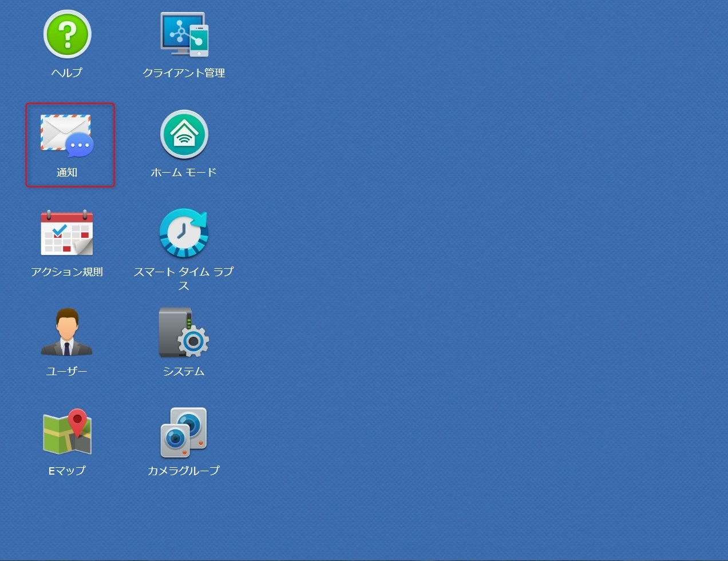Click the ヘルプ text label
This screenshot has width=728, height=561.
(x=67, y=73)
